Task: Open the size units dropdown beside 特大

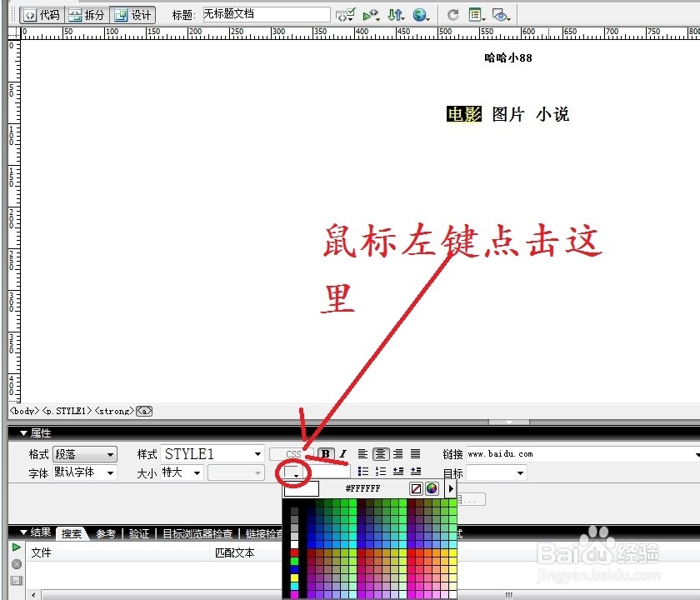Action: click(x=236, y=472)
